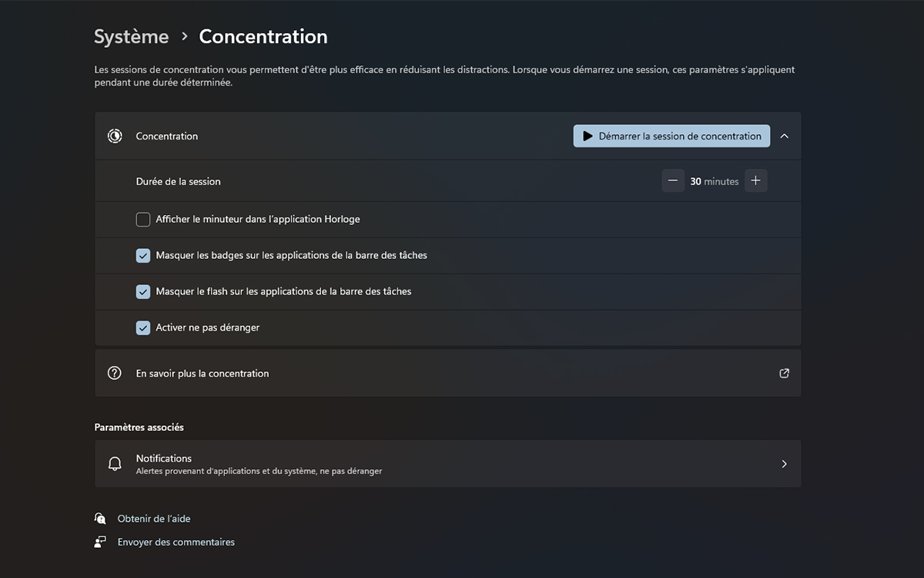This screenshot has height=578, width=924.
Task: Decrease session duration with the minus button
Action: [673, 181]
